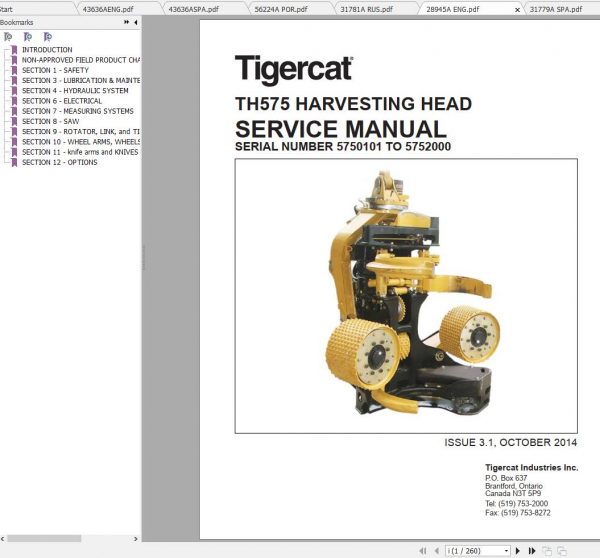
Task: Open SECTION 7 - MEASURING SYSTEMS bookmark
Action: pyautogui.click(x=78, y=111)
